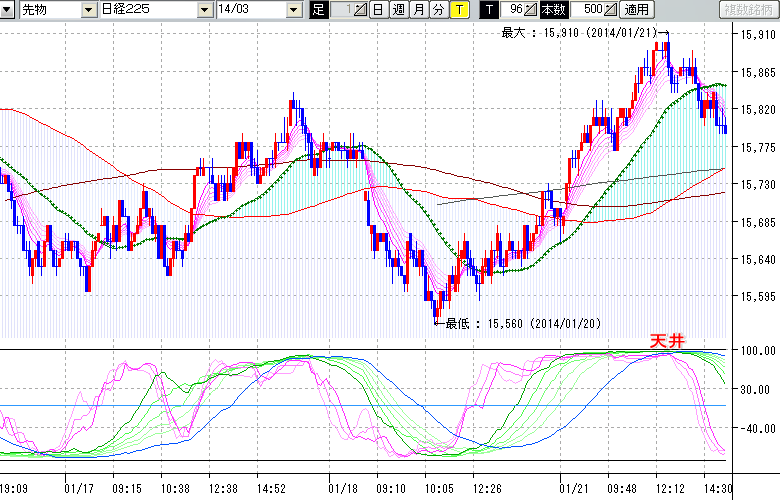Switch to 週 weekly chart interval
This screenshot has width=780, height=500.
pos(397,10)
